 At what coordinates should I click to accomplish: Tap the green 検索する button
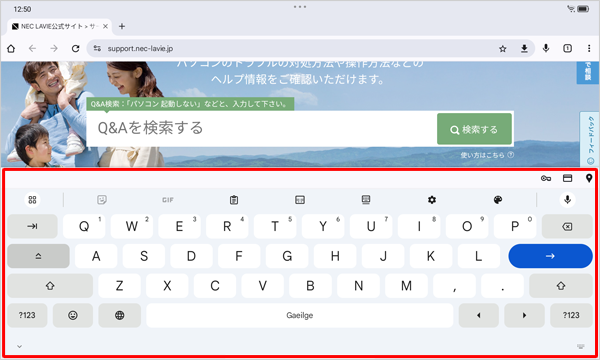[x=474, y=129]
